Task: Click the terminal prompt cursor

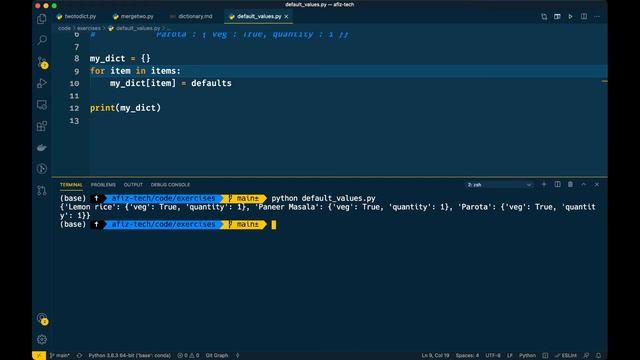Action: (273, 224)
